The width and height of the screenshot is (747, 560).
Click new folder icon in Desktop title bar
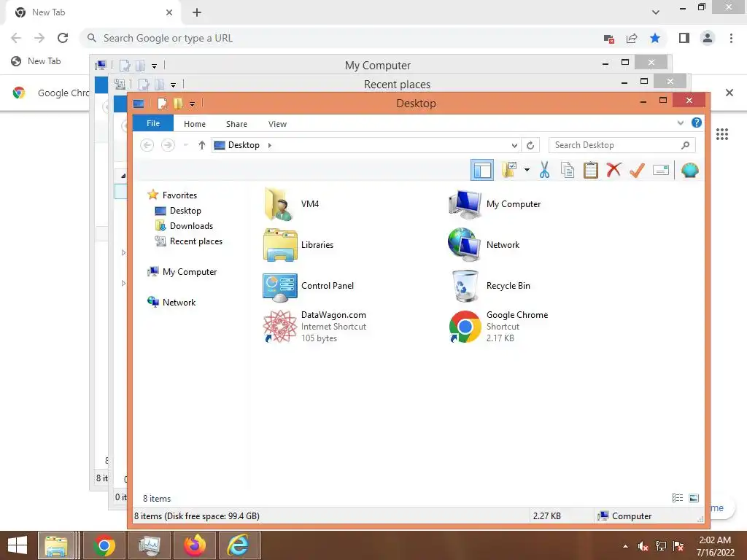pyautogui.click(x=178, y=104)
